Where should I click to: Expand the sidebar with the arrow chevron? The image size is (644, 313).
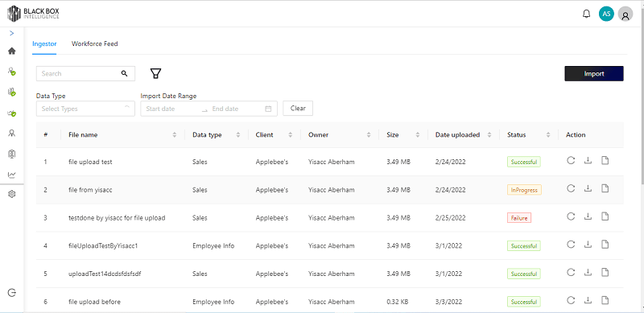11,33
